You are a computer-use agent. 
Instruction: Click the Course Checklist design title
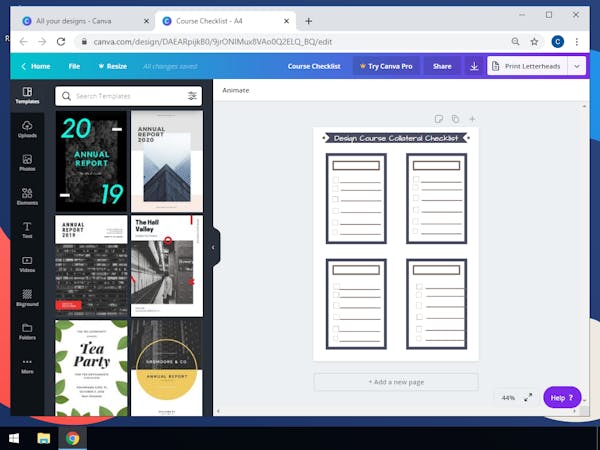click(x=314, y=66)
